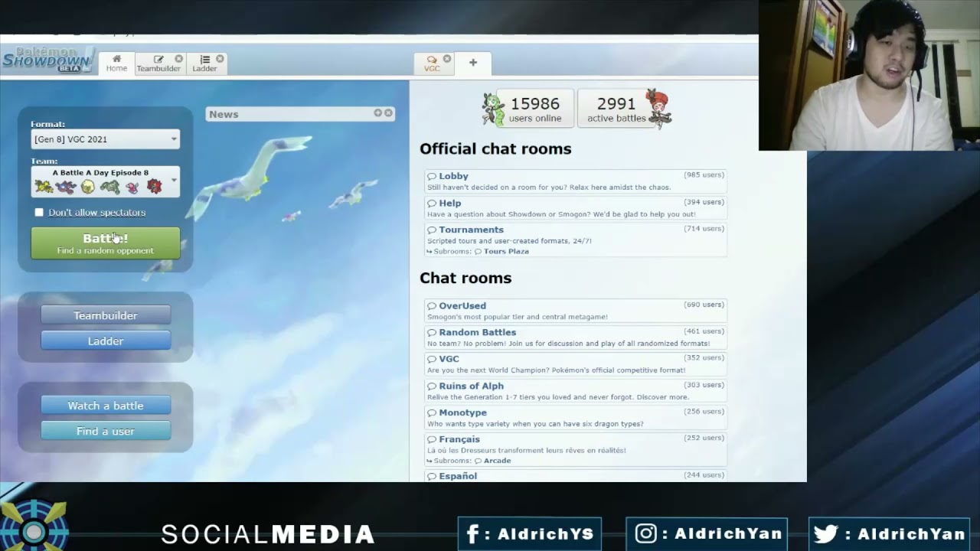
Task: Switch to the VGC chat tab
Action: tap(433, 64)
